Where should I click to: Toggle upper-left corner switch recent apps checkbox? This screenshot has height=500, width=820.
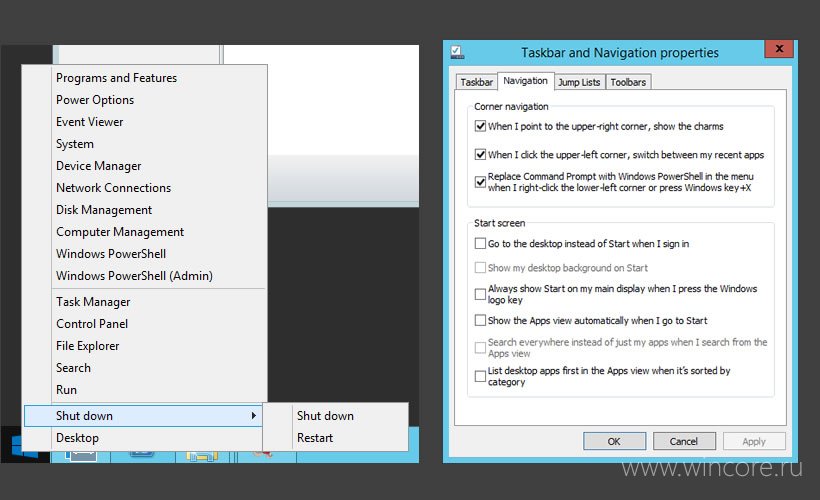coord(480,154)
